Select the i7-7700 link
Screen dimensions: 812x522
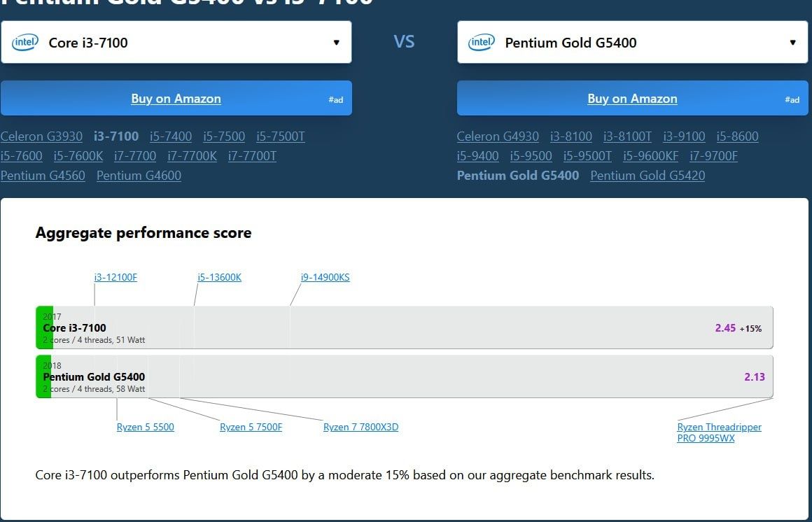[135, 156]
